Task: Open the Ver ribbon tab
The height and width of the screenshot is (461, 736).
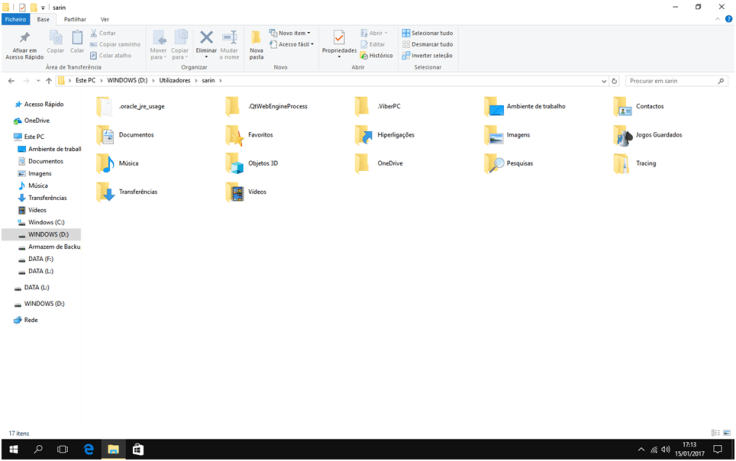Action: (x=104, y=19)
